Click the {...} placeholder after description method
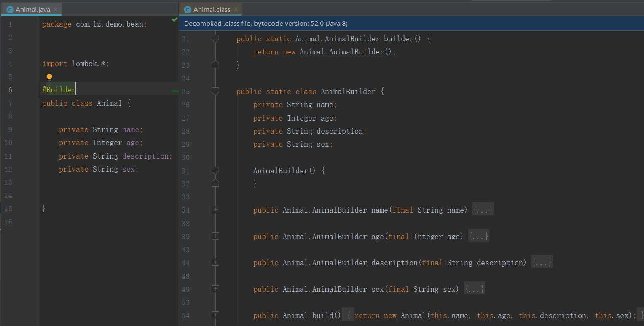Viewport: 644px width, 326px height. pyautogui.click(x=542, y=262)
